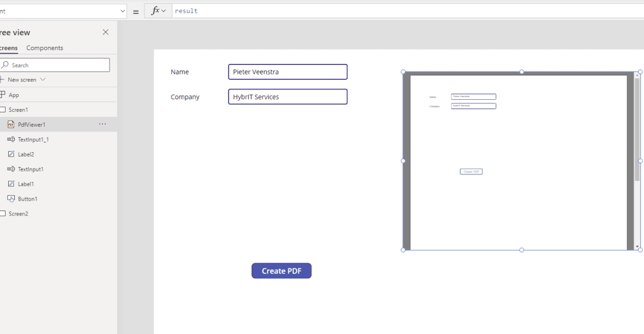644x334 pixels.
Task: Click the bottom-left resize handle of PdfViewer1
Action: (x=403, y=250)
